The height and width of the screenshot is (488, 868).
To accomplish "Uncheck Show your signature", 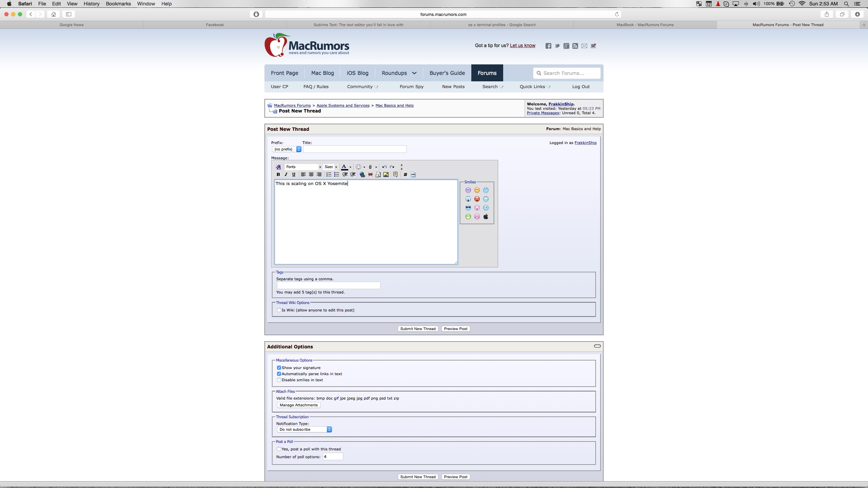I will tap(279, 368).
